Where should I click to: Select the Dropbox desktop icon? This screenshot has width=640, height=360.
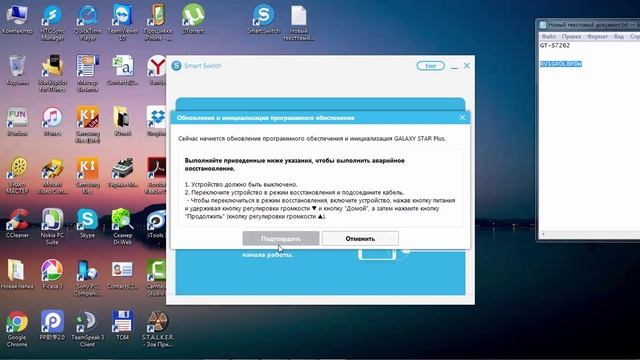(x=157, y=122)
